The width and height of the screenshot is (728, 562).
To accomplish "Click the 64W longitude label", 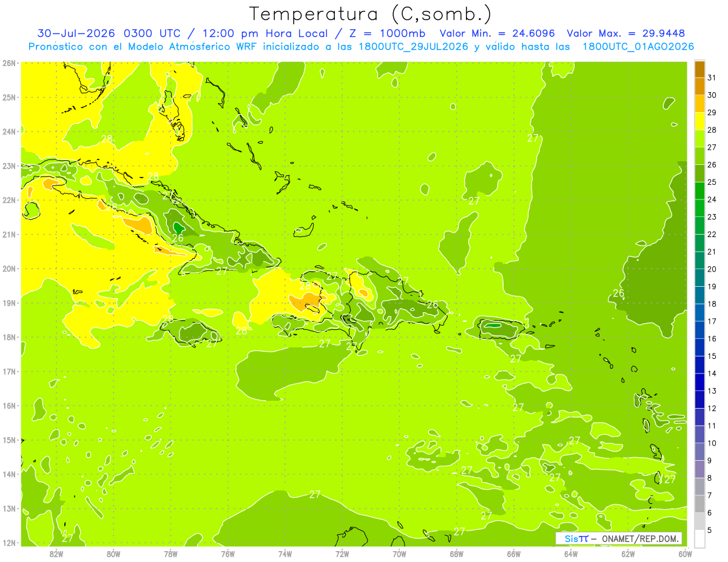I will [x=571, y=554].
